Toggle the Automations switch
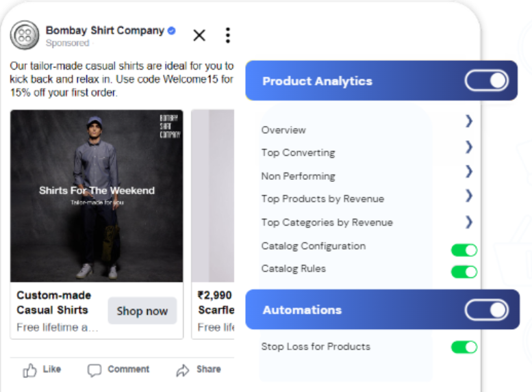Screen dimensions: 532x392 [486, 310]
